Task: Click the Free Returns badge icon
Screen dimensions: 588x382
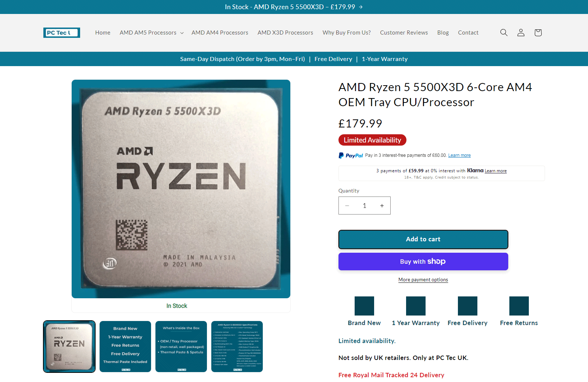Action: click(x=519, y=306)
